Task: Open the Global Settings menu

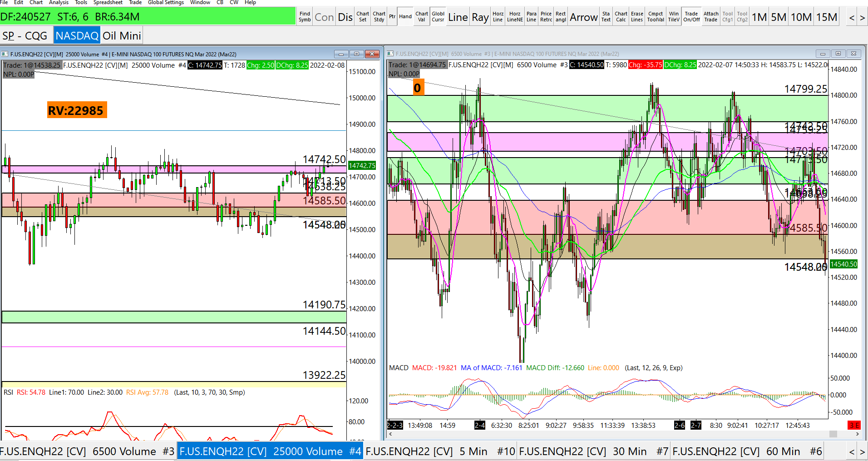Action: [x=166, y=2]
